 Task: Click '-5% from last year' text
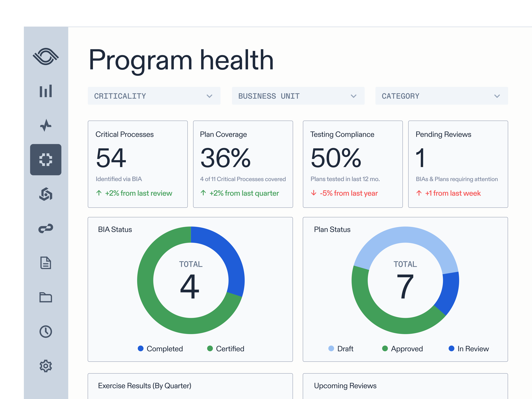(x=349, y=193)
